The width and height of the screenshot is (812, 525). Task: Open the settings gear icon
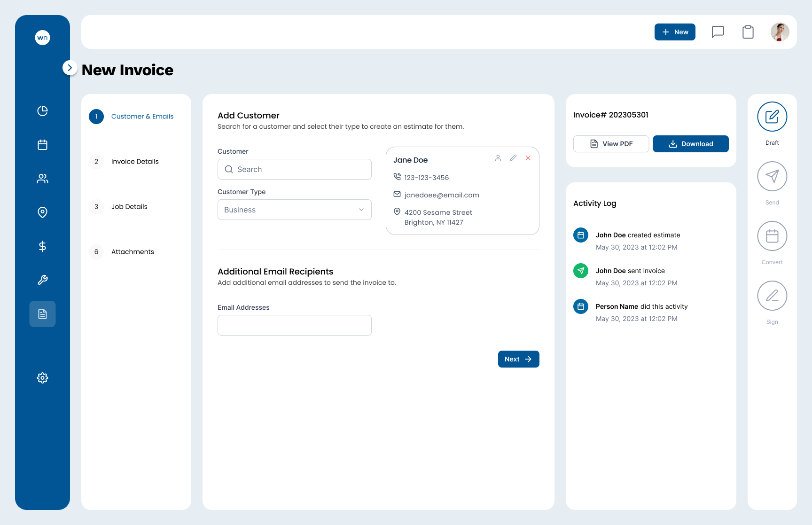pos(42,378)
